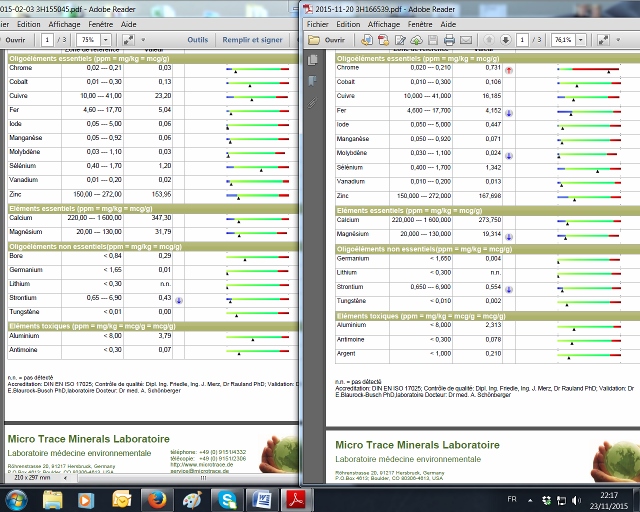640x512 pixels.
Task: Open the Fenêtre menu in left window
Action: tap(100, 24)
